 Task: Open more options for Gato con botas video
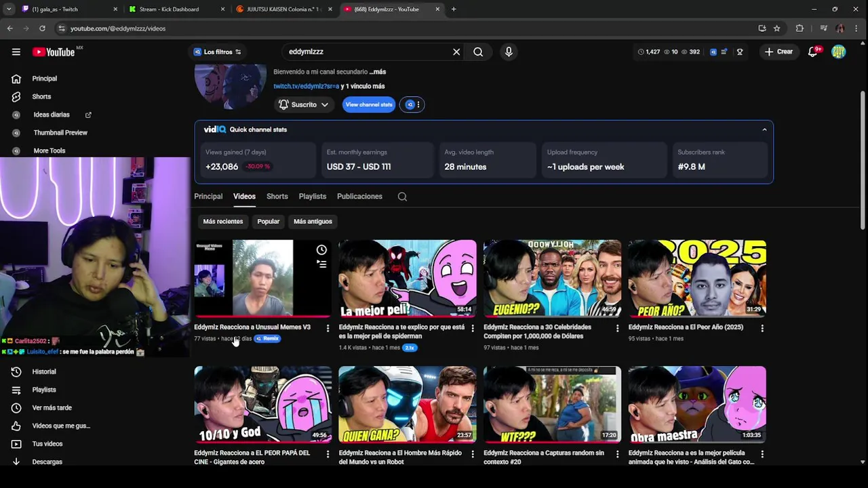pos(762,454)
